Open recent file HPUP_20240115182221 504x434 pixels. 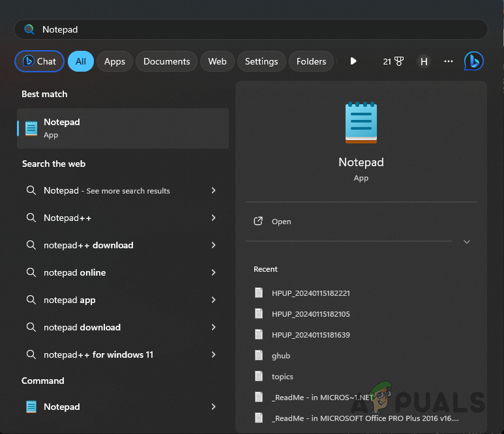pos(310,293)
